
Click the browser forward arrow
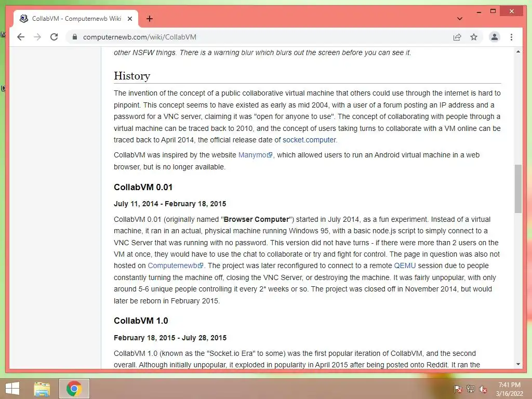click(x=37, y=37)
